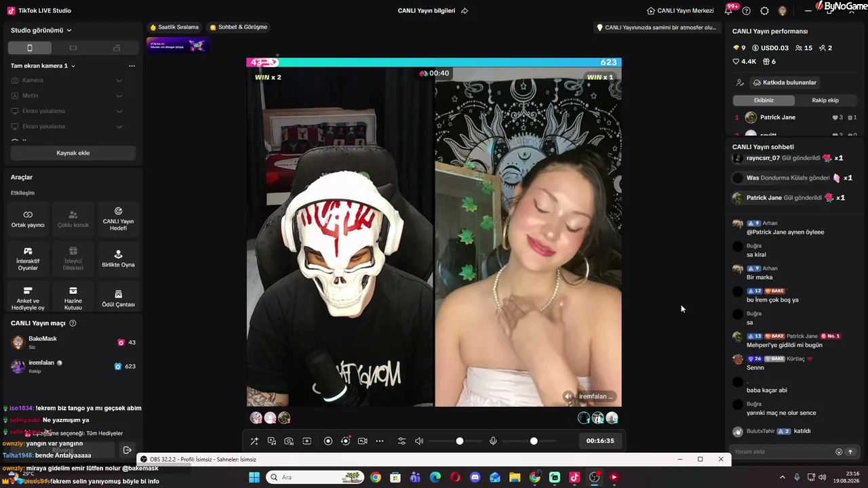Open the Çoklu konuk tool
This screenshot has width=868, height=488.
[73, 219]
